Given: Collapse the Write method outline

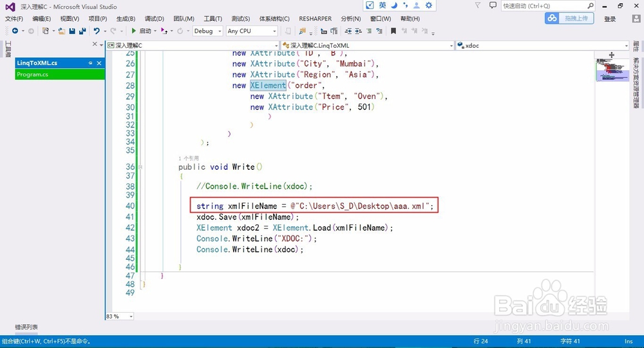Looking at the screenshot, I should 140,167.
